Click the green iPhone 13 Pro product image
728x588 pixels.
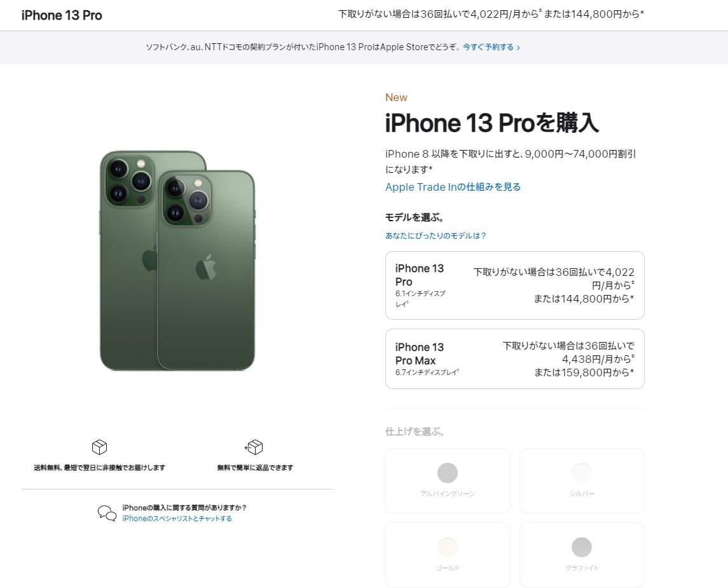[x=177, y=261]
